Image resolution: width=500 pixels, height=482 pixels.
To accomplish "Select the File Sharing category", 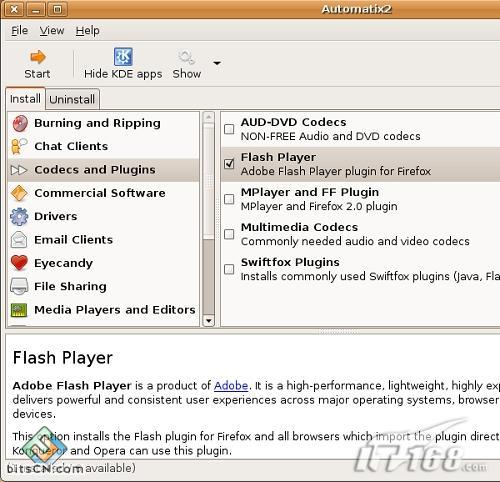I will coord(103,286).
